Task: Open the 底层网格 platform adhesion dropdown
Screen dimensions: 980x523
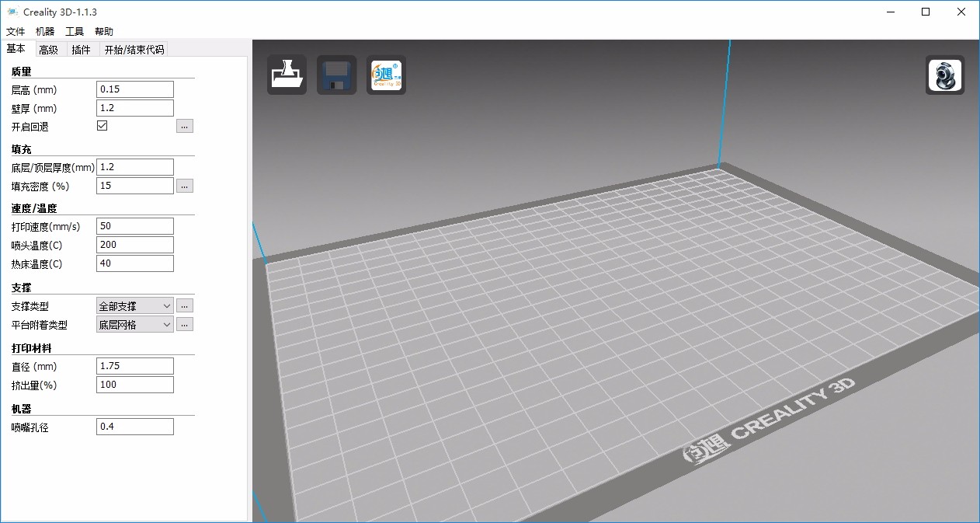Action: click(134, 324)
